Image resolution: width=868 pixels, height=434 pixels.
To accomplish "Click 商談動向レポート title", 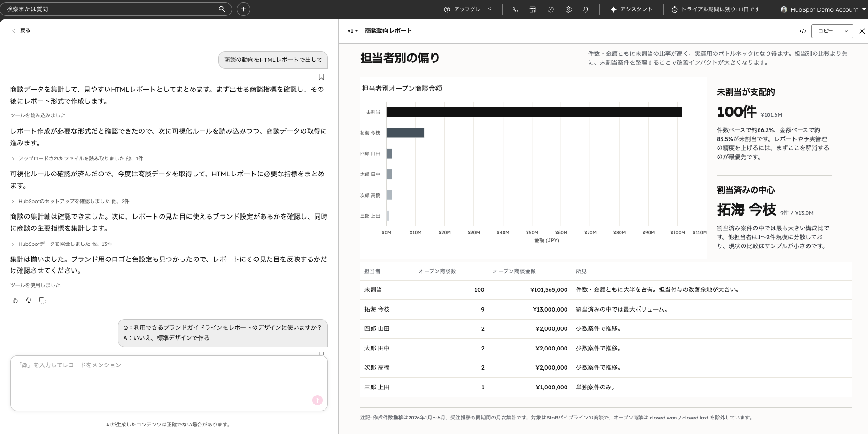I will pyautogui.click(x=388, y=31).
